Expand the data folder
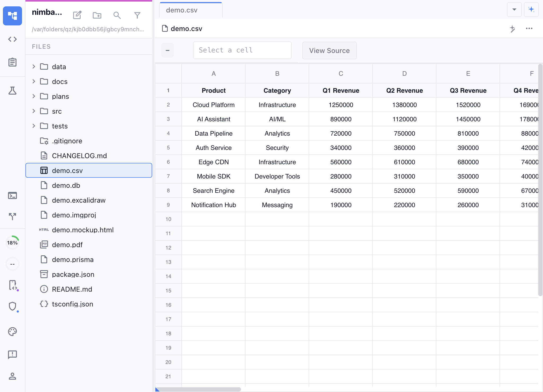Image resolution: width=543 pixels, height=392 pixels. pos(34,66)
